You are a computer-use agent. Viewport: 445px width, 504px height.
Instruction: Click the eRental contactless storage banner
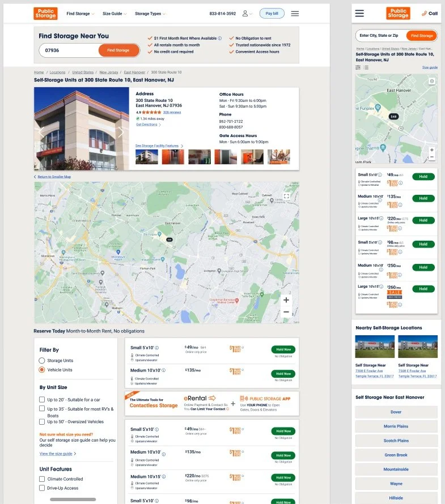[211, 403]
